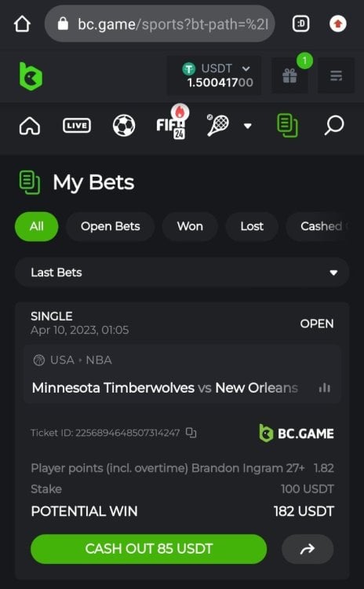Screen dimensions: 364x589
Task: Click the browser address bar
Action: coord(159,24)
